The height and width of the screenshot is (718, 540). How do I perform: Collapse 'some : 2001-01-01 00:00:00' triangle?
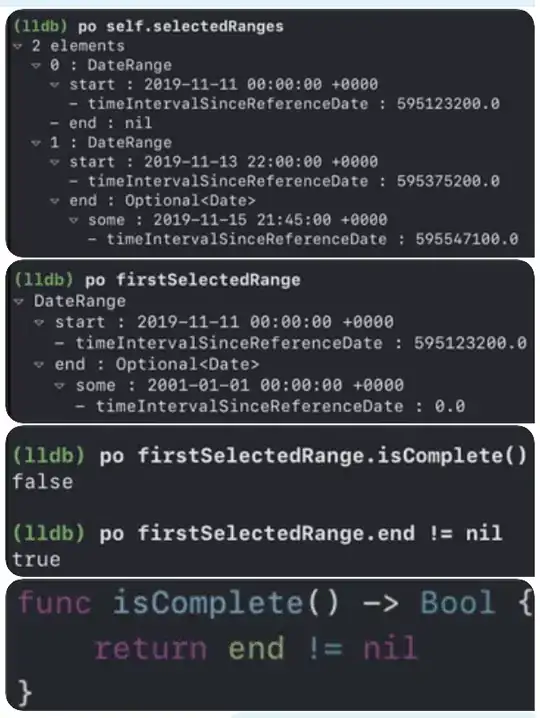point(60,386)
